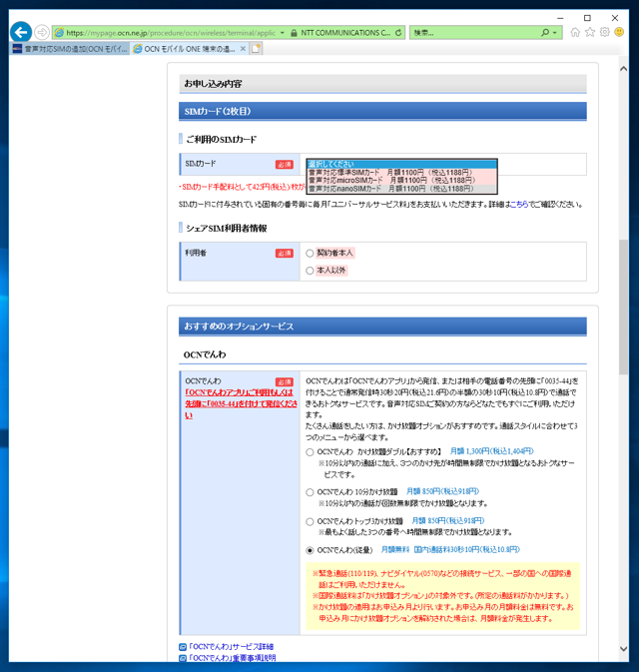Screen dimensions: 639x672
Task: Choose 音声対応microSIMカード option
Action: (401, 181)
